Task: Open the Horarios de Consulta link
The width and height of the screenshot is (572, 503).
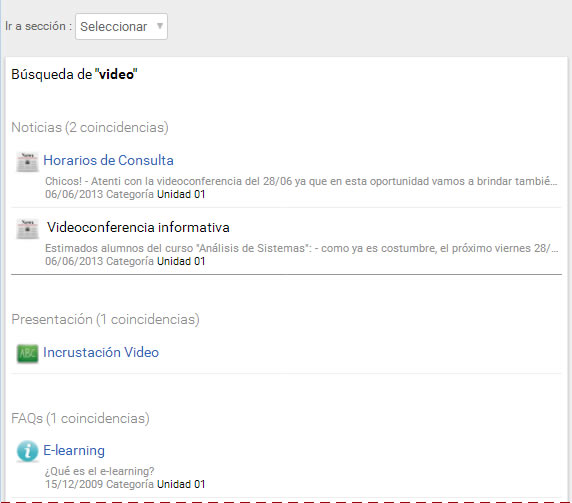Action: (x=108, y=160)
